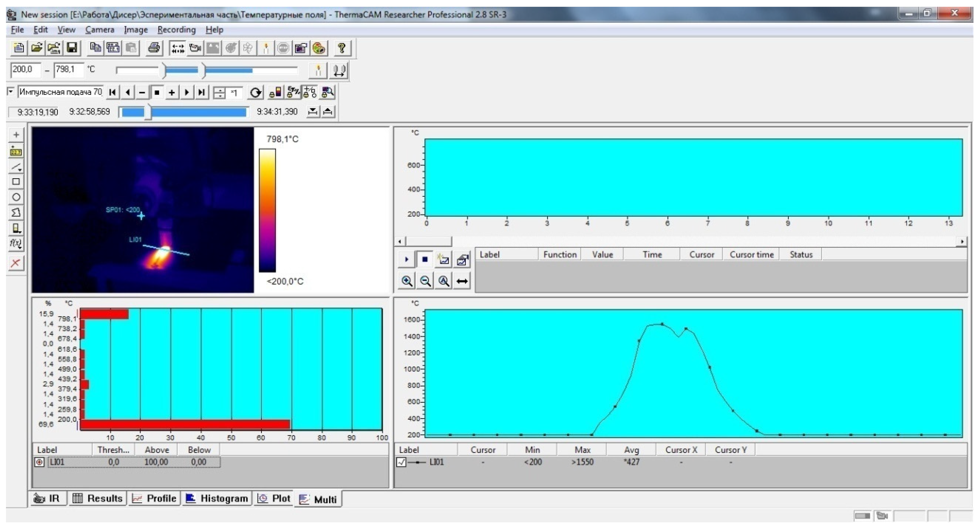Click the playback speed stepper arrows
Screen dimensions: 980x531
pos(220,93)
